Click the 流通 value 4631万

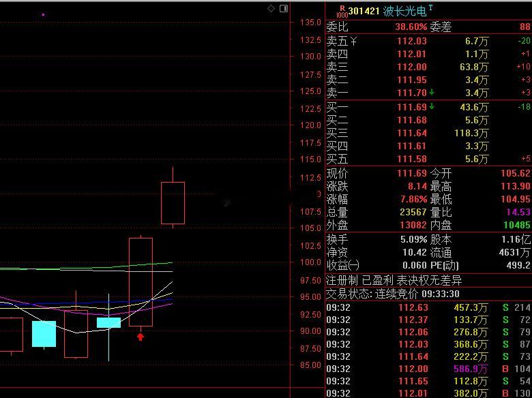(x=514, y=253)
